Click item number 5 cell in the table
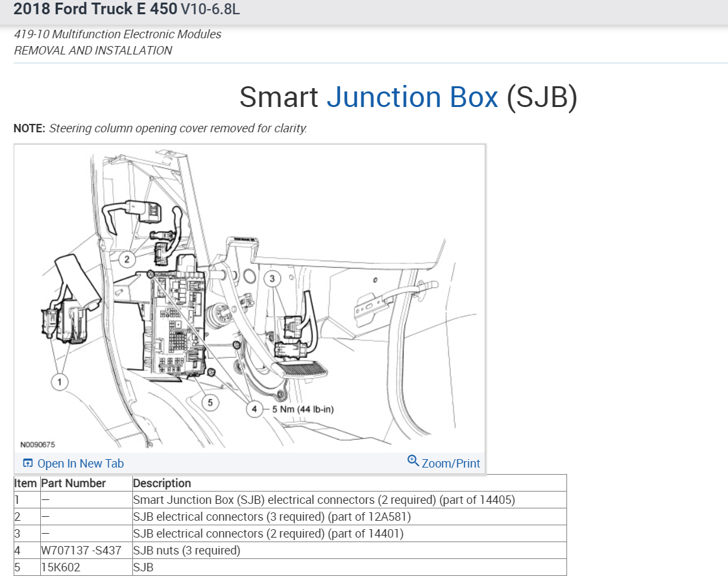The height and width of the screenshot is (583, 728). (x=27, y=567)
